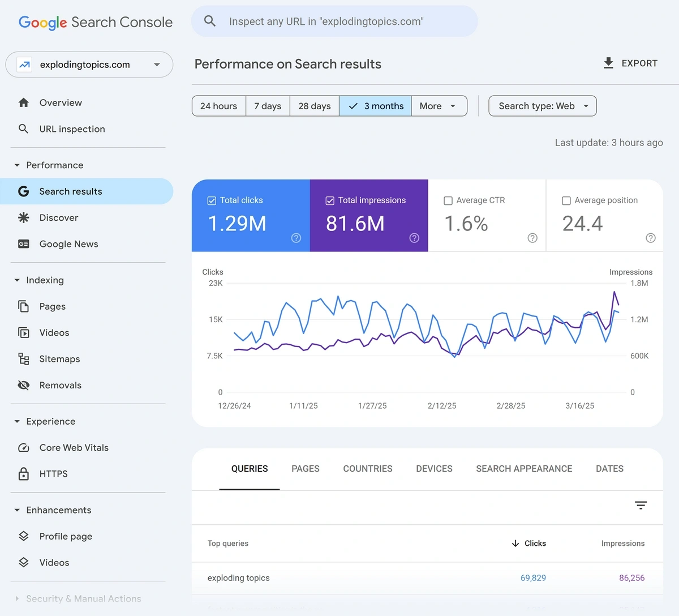
Task: Switch to the QUERIES tab
Action: [250, 469]
